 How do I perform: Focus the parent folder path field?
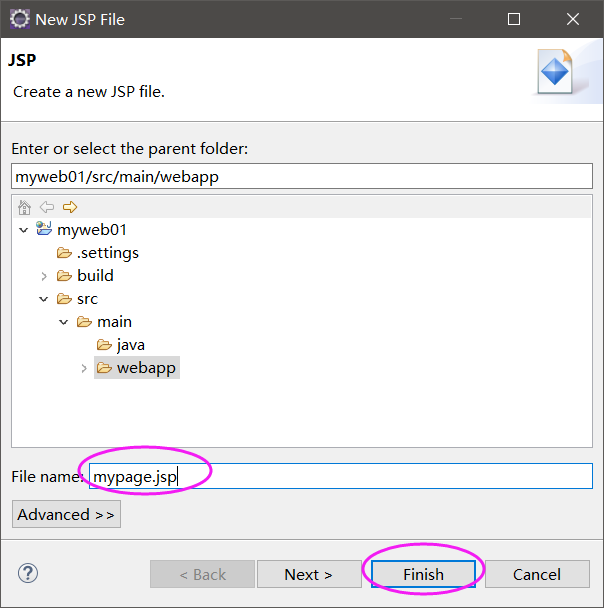(302, 176)
